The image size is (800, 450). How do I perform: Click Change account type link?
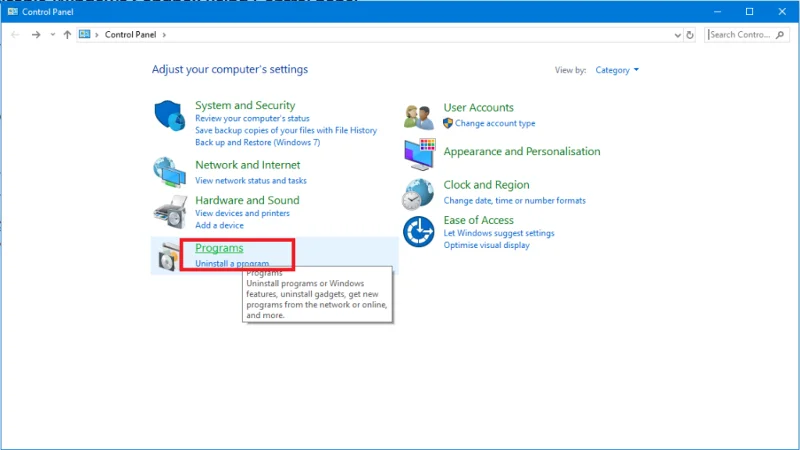coord(495,123)
